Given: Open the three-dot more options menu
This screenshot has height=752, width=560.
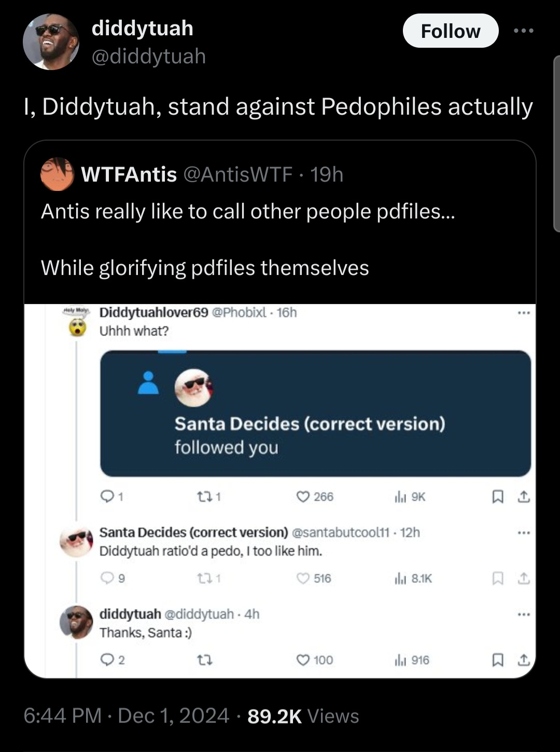Looking at the screenshot, I should click(x=523, y=31).
